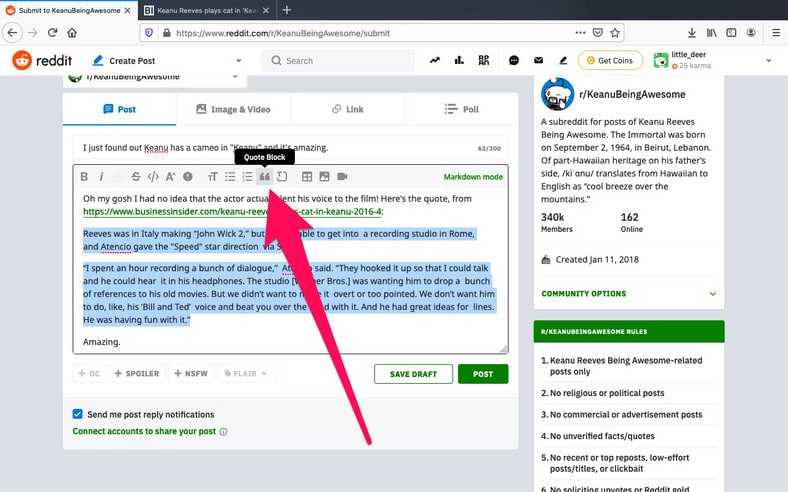Open Reddit All chart icon
This screenshot has height=492, width=788.
(x=459, y=60)
